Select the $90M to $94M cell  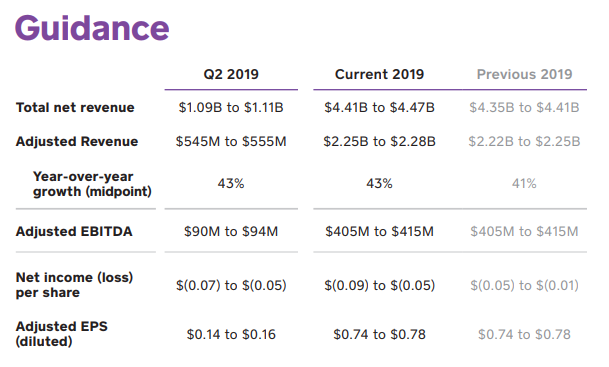pos(231,231)
